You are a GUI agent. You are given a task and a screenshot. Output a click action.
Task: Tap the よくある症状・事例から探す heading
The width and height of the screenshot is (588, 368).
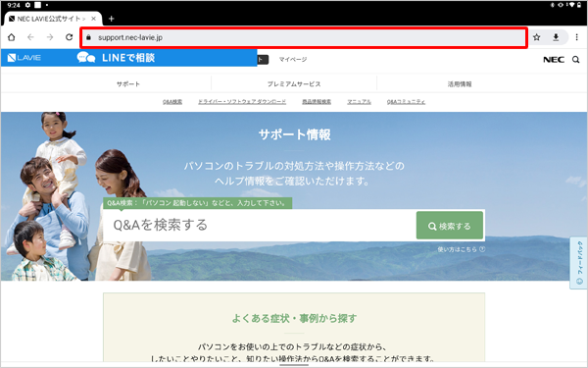coord(294,318)
